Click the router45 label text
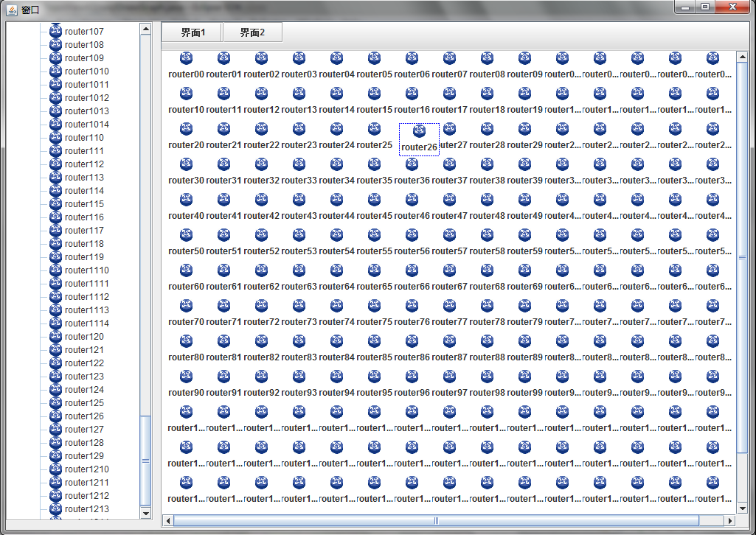 [x=374, y=216]
